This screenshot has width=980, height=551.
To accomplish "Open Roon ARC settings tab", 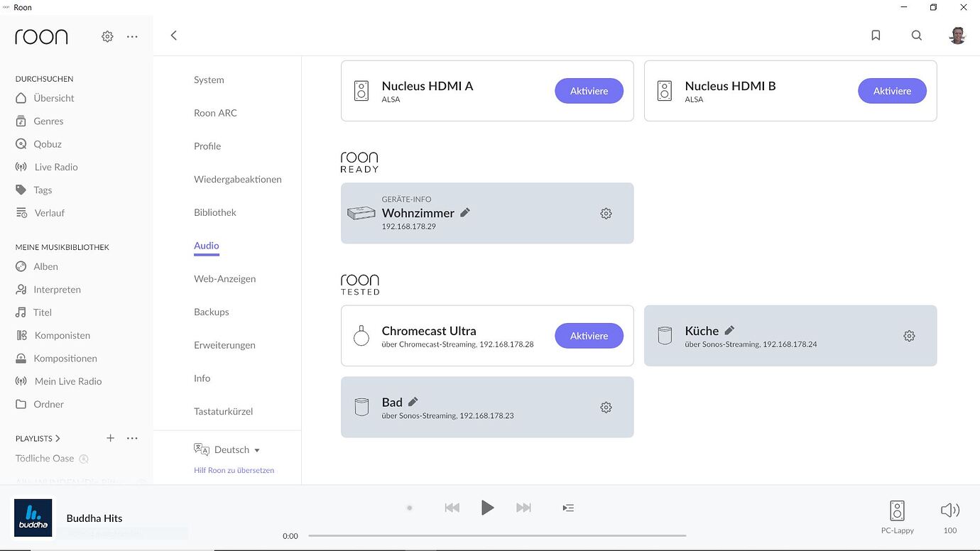I will [215, 113].
